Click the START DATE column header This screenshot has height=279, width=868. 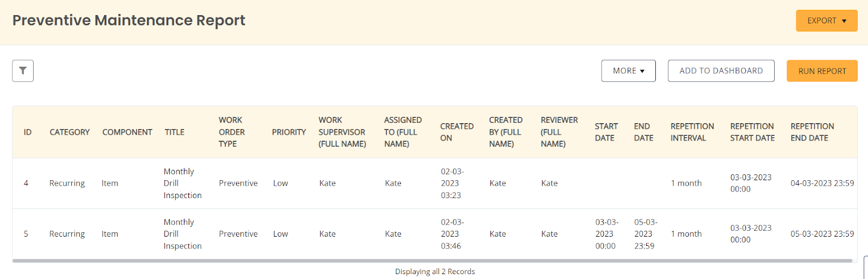click(x=606, y=132)
